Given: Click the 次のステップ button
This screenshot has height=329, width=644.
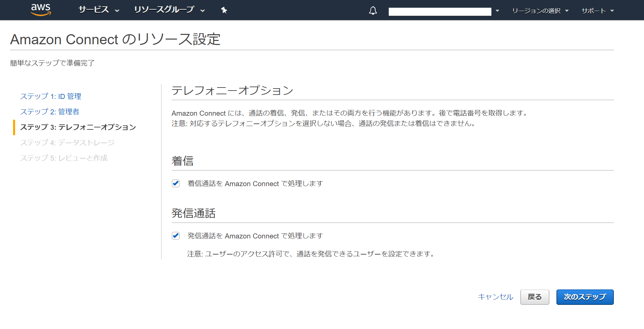Looking at the screenshot, I should [x=585, y=297].
